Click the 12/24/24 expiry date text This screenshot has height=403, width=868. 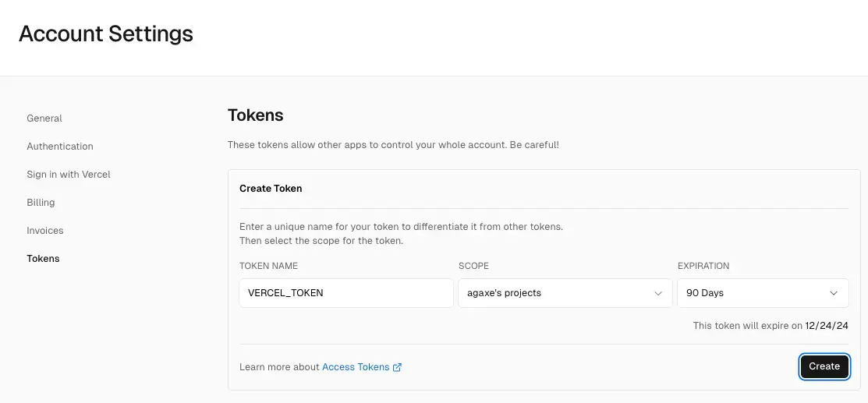point(827,326)
